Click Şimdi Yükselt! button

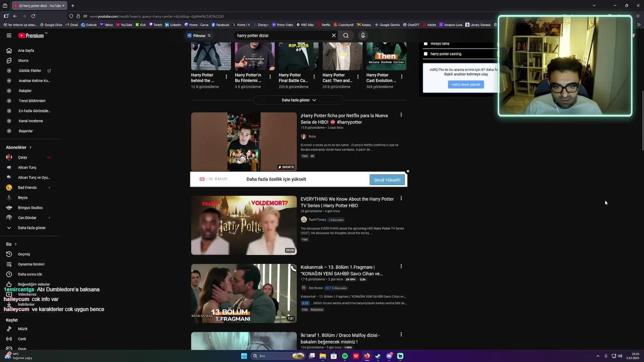[387, 180]
